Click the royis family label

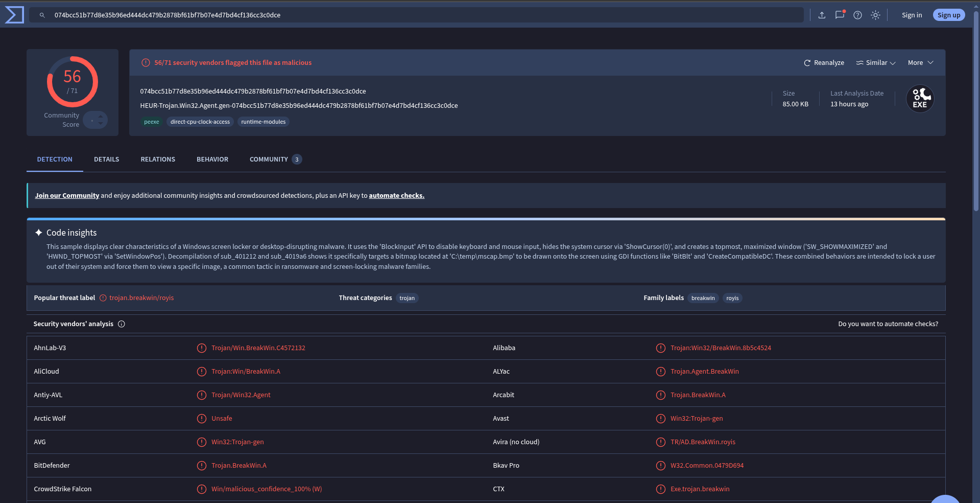[x=732, y=298]
